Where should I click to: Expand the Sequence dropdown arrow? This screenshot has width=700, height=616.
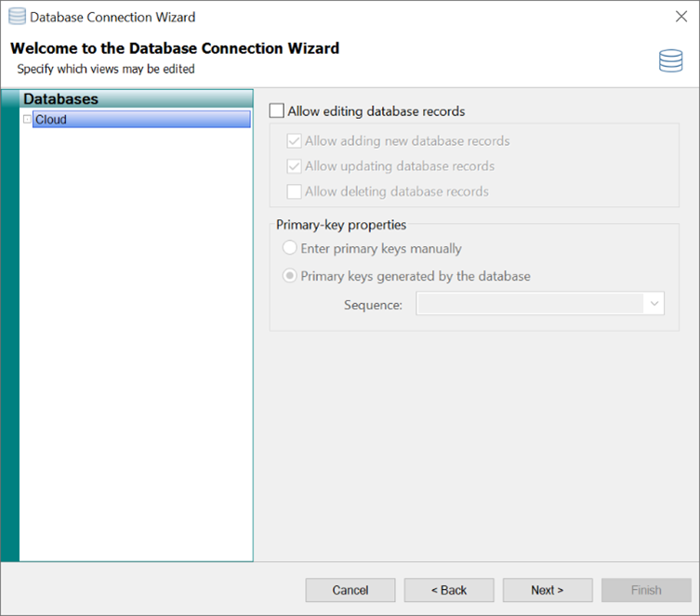(654, 304)
